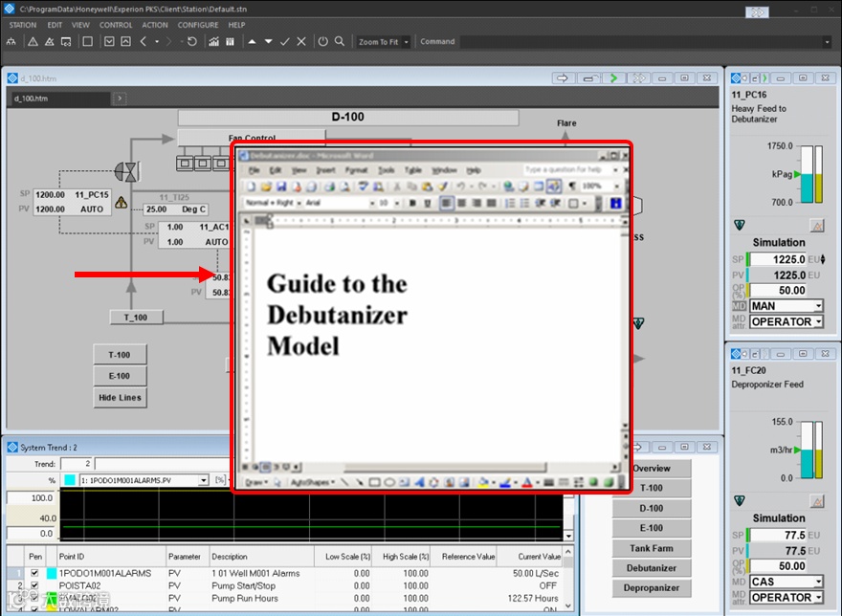Open the Insert menu in Word
The height and width of the screenshot is (616, 842).
(x=325, y=170)
